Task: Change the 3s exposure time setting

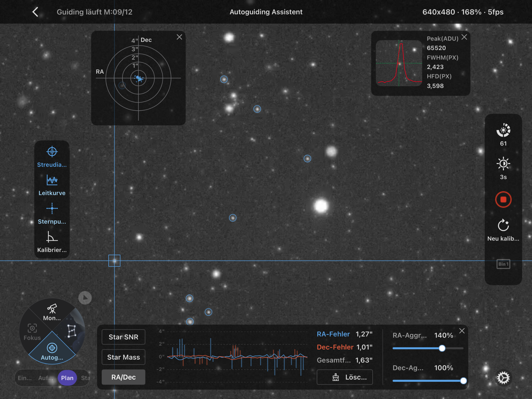Action: pos(503,168)
